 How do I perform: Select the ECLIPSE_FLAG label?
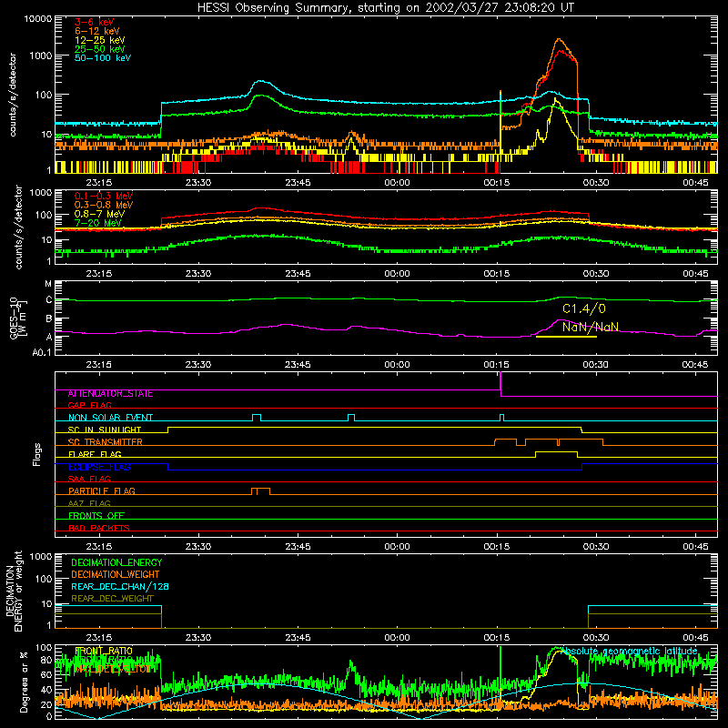point(99,467)
